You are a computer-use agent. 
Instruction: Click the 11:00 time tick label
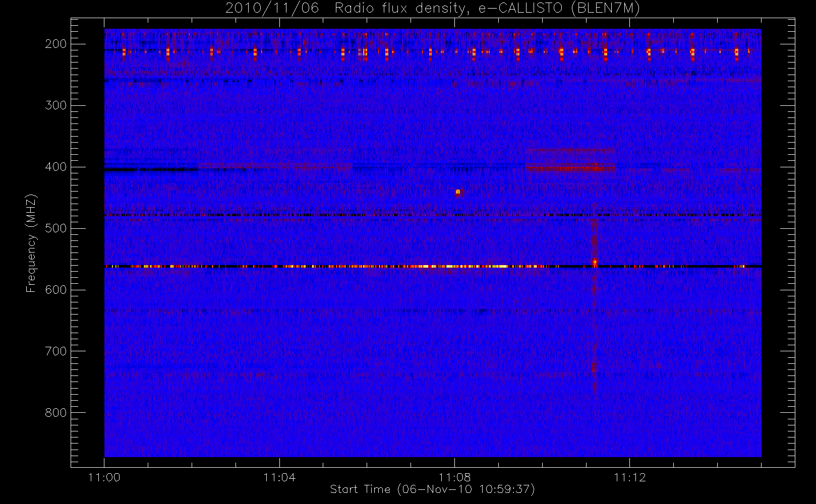point(104,477)
